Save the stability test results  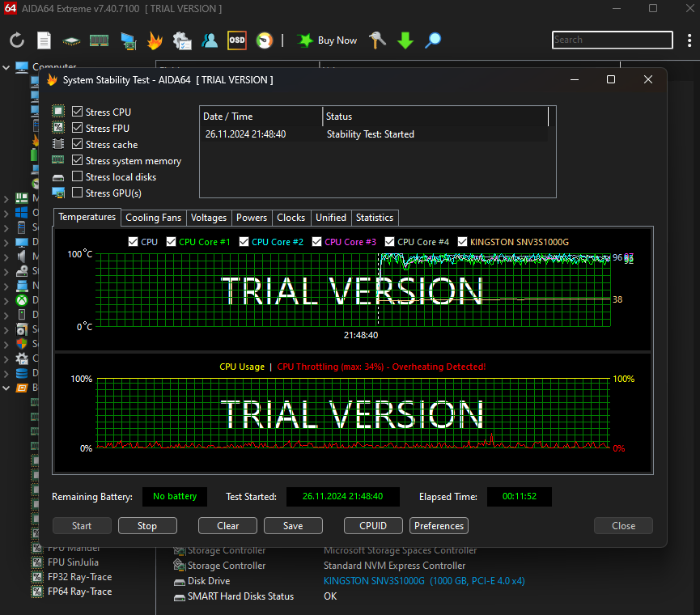tap(293, 526)
